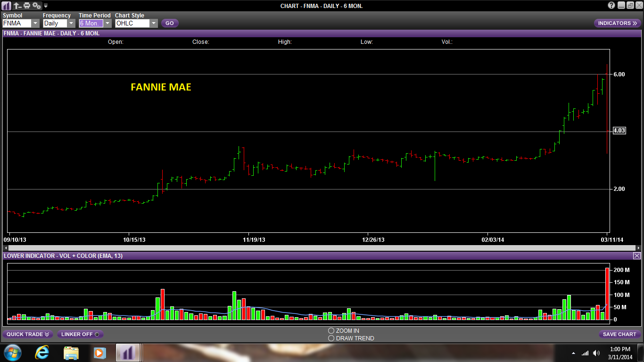Open chart settings via the gears icon
This screenshot has height=362, width=644.
(37, 6)
